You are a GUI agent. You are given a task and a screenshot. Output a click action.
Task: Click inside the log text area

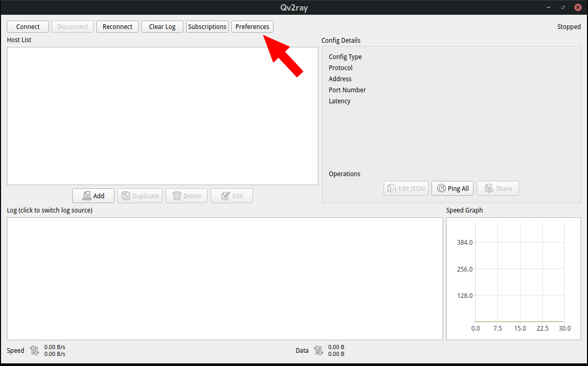(224, 278)
